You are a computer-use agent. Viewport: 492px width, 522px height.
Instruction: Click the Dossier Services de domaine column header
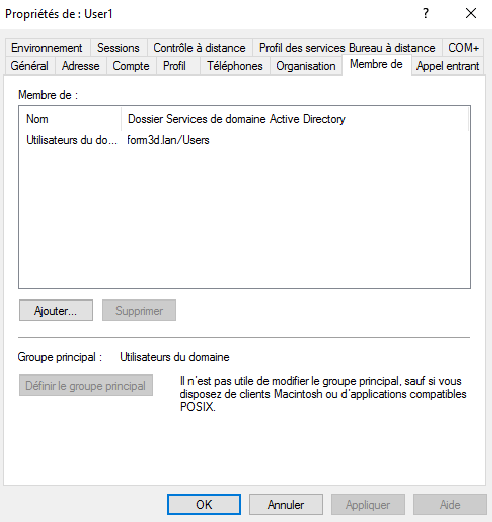pos(295,119)
